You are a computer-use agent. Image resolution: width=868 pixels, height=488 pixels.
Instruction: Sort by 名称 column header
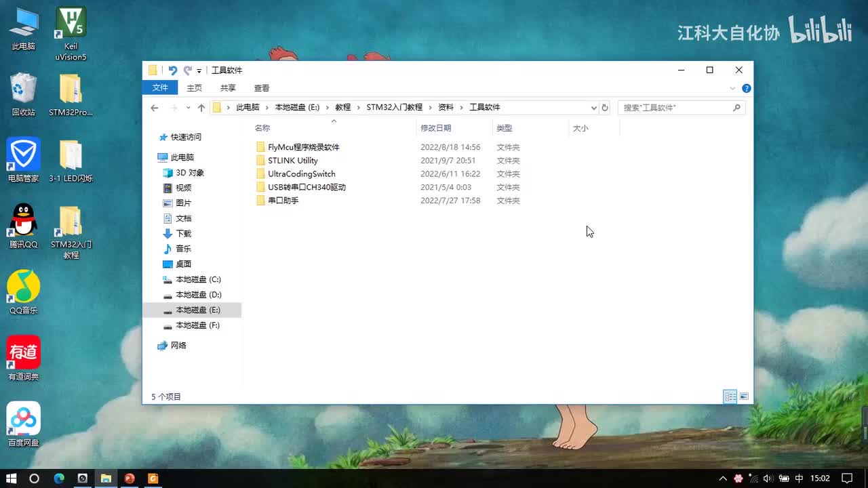pyautogui.click(x=262, y=128)
